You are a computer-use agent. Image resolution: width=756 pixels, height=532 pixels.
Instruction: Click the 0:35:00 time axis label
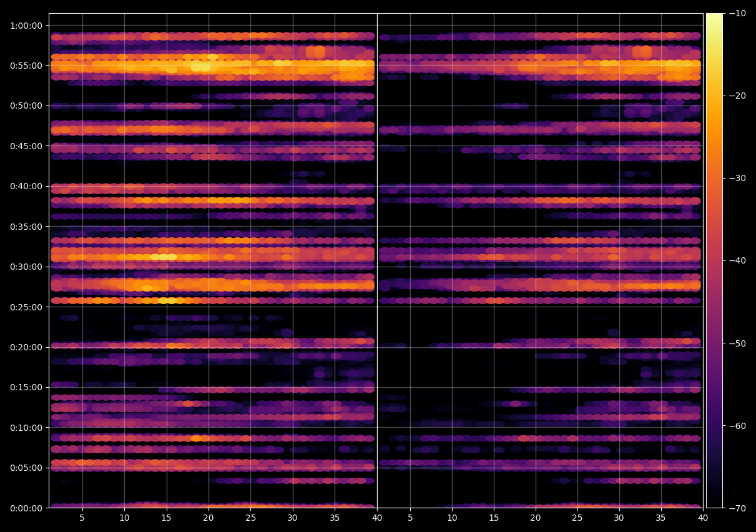[x=26, y=227]
